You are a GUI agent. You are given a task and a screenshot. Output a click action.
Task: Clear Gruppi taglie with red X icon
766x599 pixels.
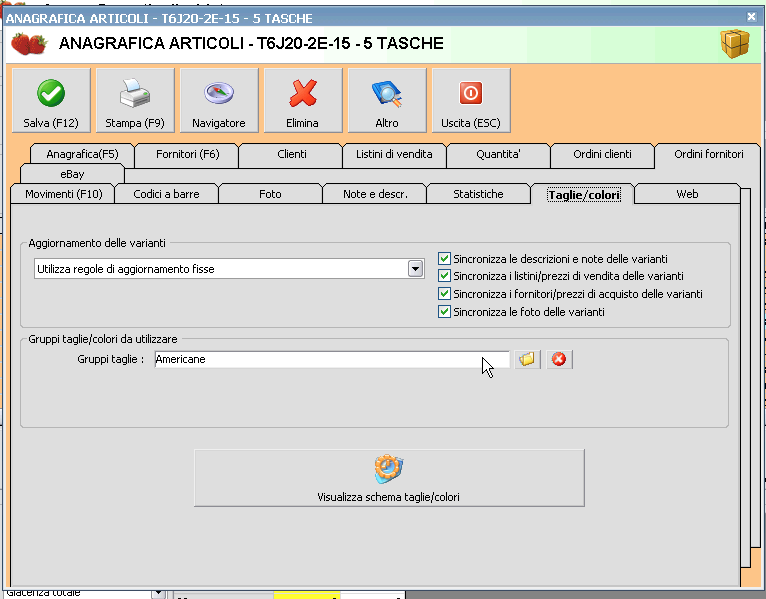point(559,360)
